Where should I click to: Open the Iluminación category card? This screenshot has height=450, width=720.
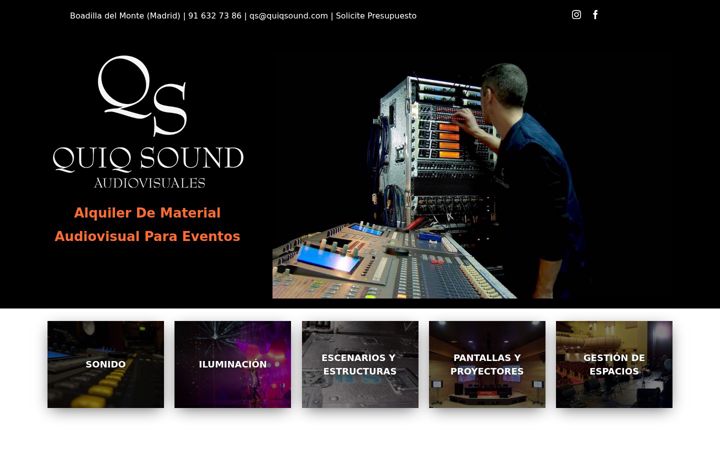[x=232, y=364]
